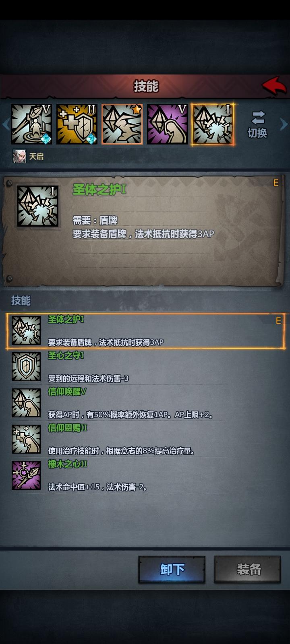The image size is (290, 644).
Task: Select the purple crystal skill slot V
Action: pos(168,124)
